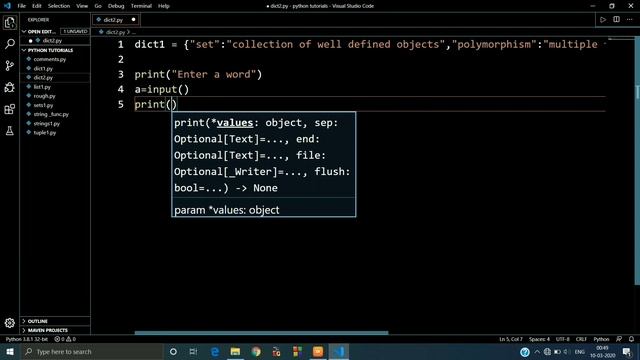Change UTF-8 file encoding
Screen dimensions: 640x360
click(x=562, y=339)
